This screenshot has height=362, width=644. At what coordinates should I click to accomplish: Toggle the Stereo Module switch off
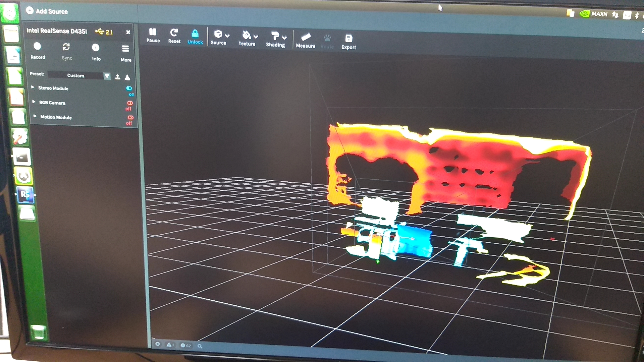pos(129,88)
